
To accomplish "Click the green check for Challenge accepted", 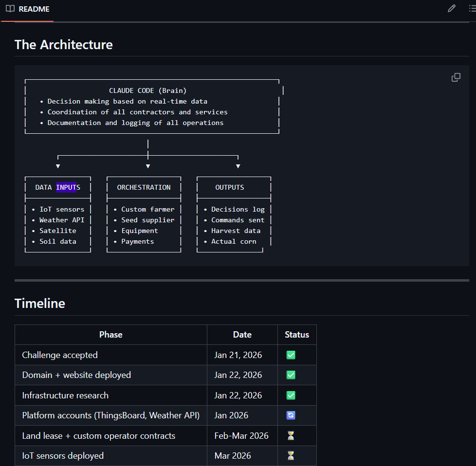I will click(291, 355).
